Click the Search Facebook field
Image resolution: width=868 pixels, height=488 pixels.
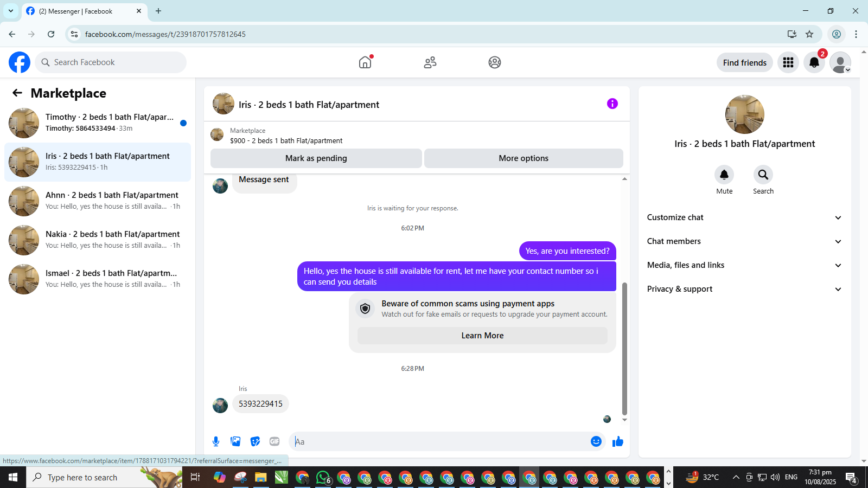[x=111, y=62]
